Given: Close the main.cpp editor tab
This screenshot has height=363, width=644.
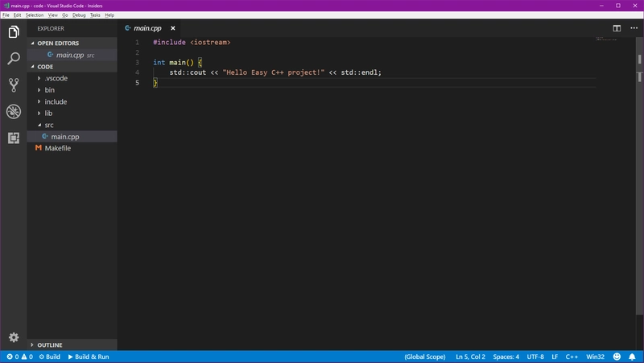Looking at the screenshot, I should pos(172,28).
